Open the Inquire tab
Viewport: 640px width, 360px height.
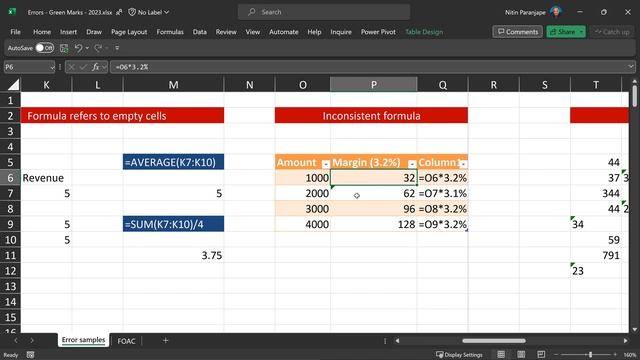pyautogui.click(x=341, y=32)
